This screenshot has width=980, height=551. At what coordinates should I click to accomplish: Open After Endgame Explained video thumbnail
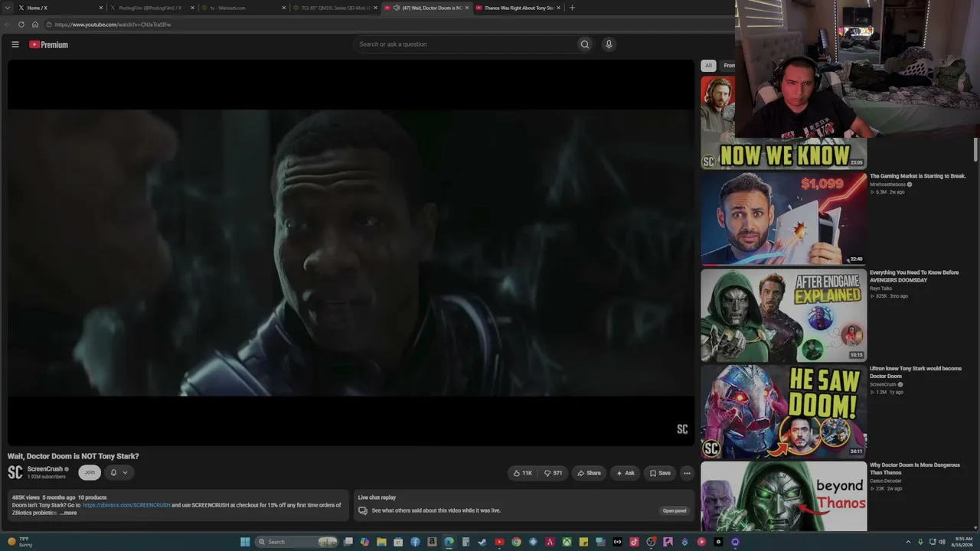(783, 315)
